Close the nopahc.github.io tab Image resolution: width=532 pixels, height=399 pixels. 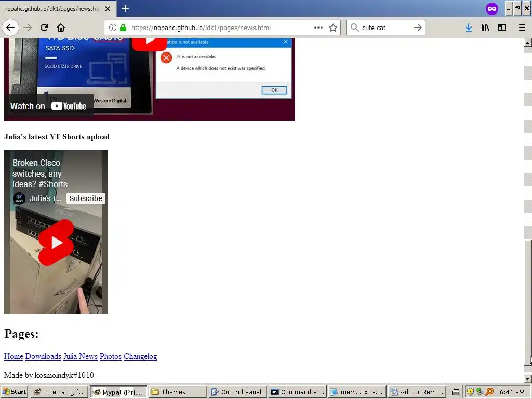point(108,9)
